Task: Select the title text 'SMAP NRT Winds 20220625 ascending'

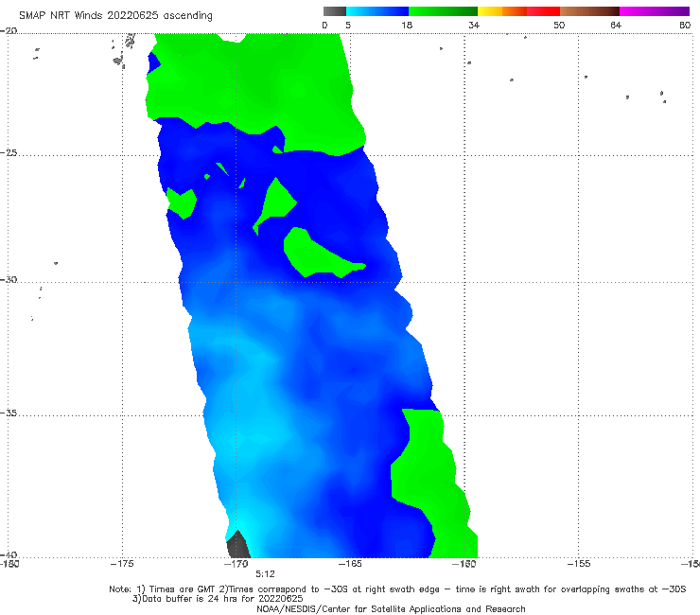Action: (x=115, y=16)
